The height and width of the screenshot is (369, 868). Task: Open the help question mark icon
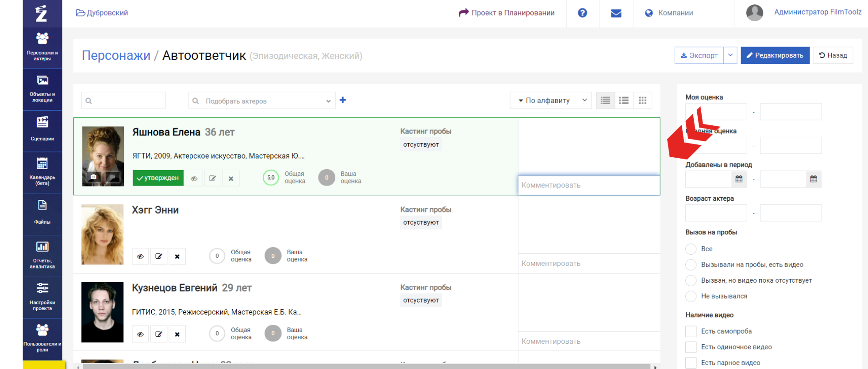pyautogui.click(x=583, y=13)
